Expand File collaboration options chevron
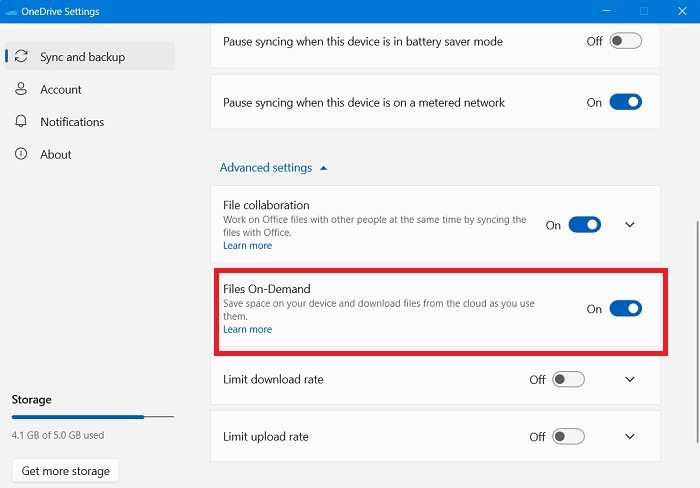 pos(629,225)
